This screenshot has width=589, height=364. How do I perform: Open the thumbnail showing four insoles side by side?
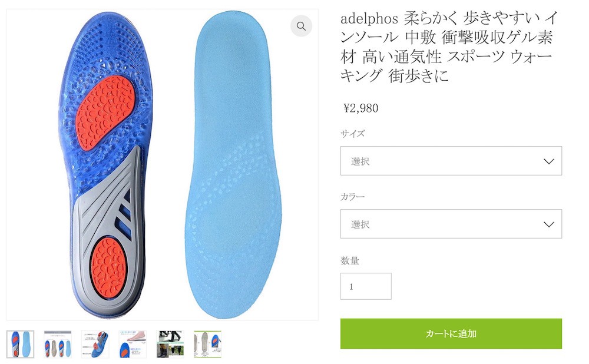(58, 344)
